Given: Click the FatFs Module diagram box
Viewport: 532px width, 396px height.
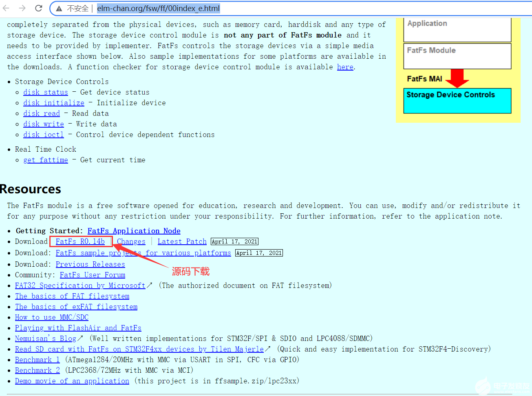Looking at the screenshot, I should click(x=457, y=56).
